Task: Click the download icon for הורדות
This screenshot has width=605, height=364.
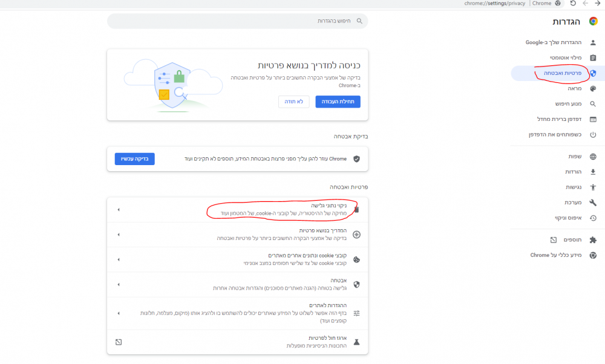Action: [593, 172]
